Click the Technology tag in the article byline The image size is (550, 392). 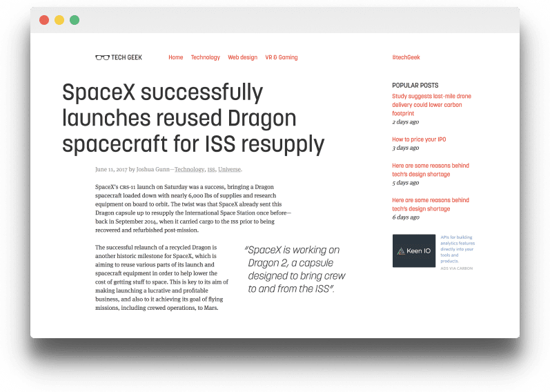189,170
